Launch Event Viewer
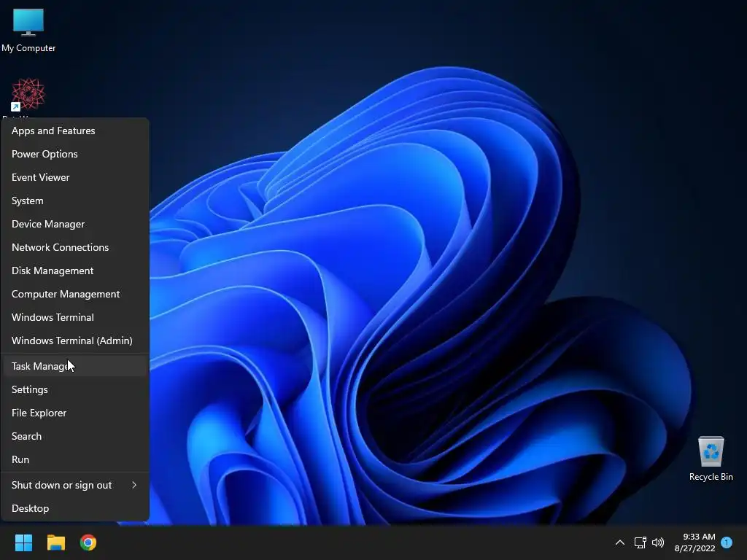 (75, 177)
